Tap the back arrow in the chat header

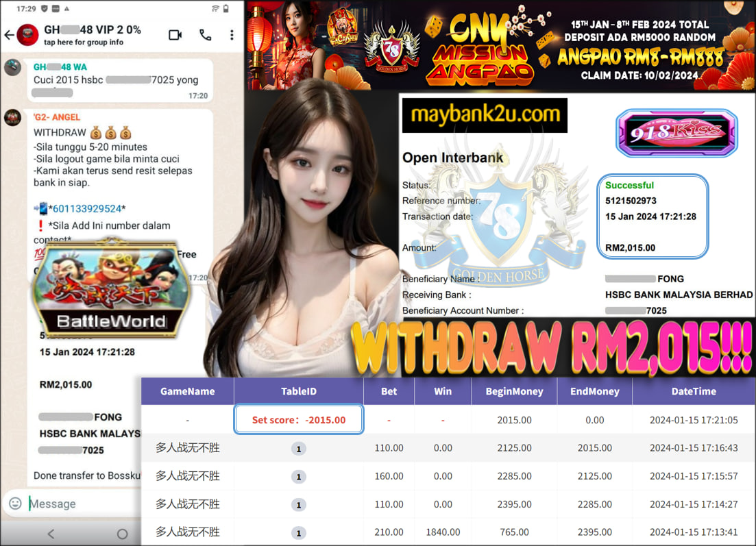tap(9, 35)
